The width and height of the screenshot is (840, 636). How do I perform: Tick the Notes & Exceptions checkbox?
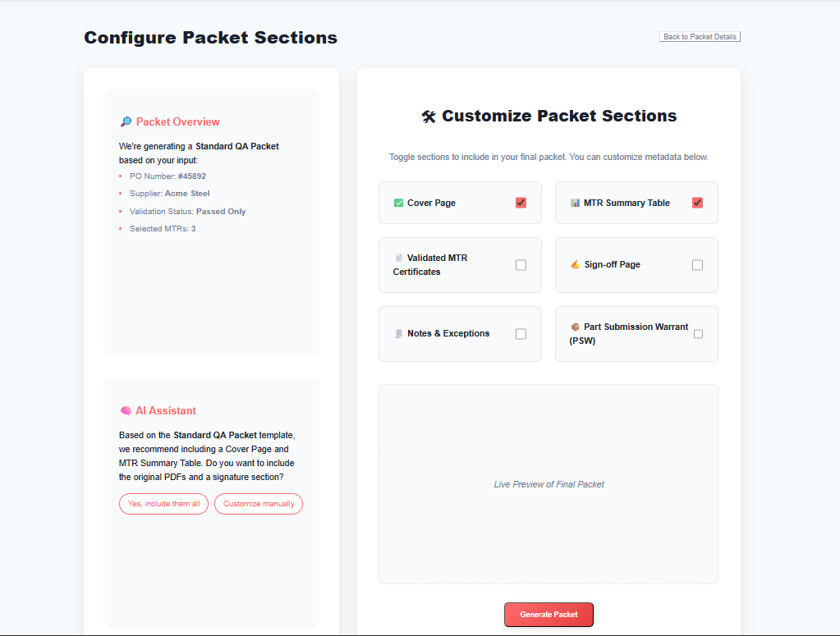[521, 334]
